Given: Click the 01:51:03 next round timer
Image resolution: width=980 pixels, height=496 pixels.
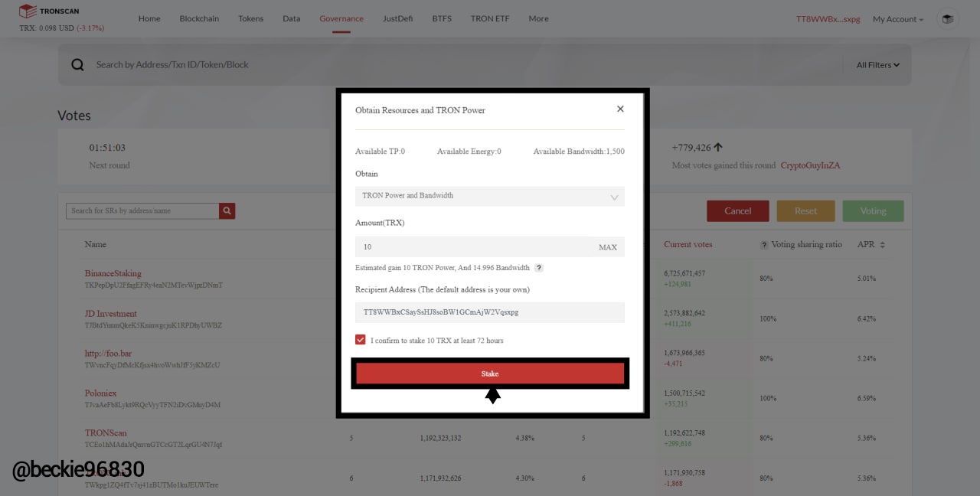Looking at the screenshot, I should tap(107, 148).
